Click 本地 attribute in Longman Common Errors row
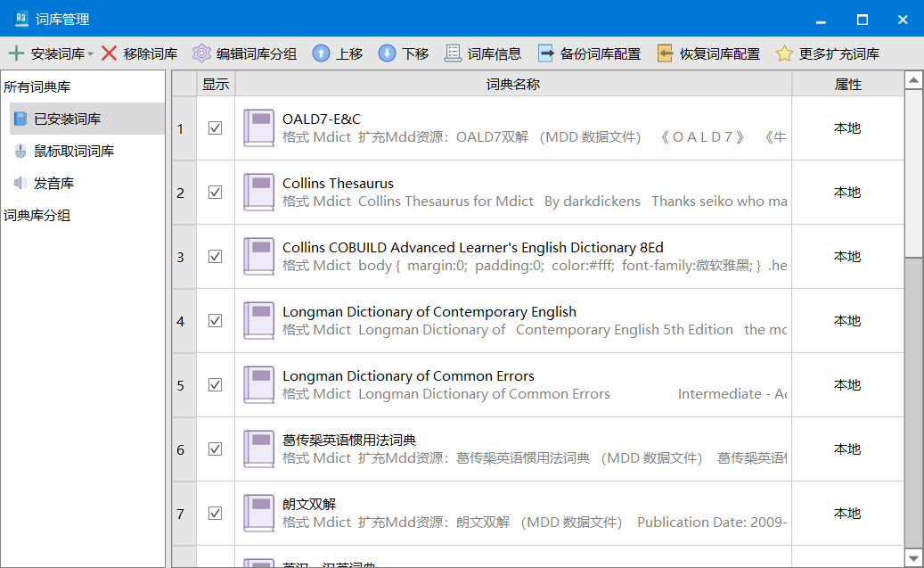This screenshot has width=924, height=568. click(x=847, y=385)
